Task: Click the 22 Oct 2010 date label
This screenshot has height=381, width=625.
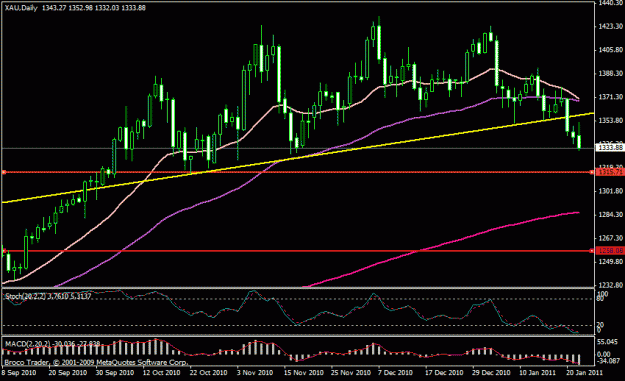Action: click(208, 373)
